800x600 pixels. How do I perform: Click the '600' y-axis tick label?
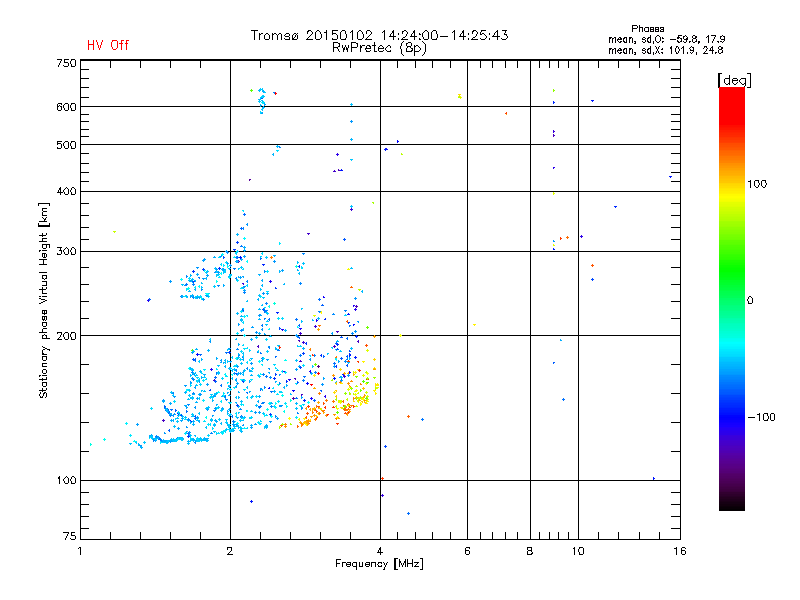click(66, 107)
